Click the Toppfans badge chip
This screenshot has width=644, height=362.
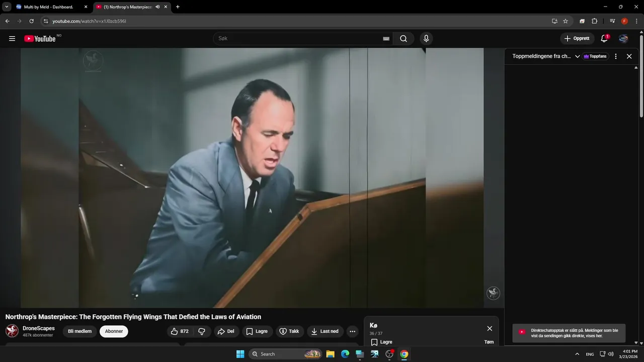click(x=595, y=56)
